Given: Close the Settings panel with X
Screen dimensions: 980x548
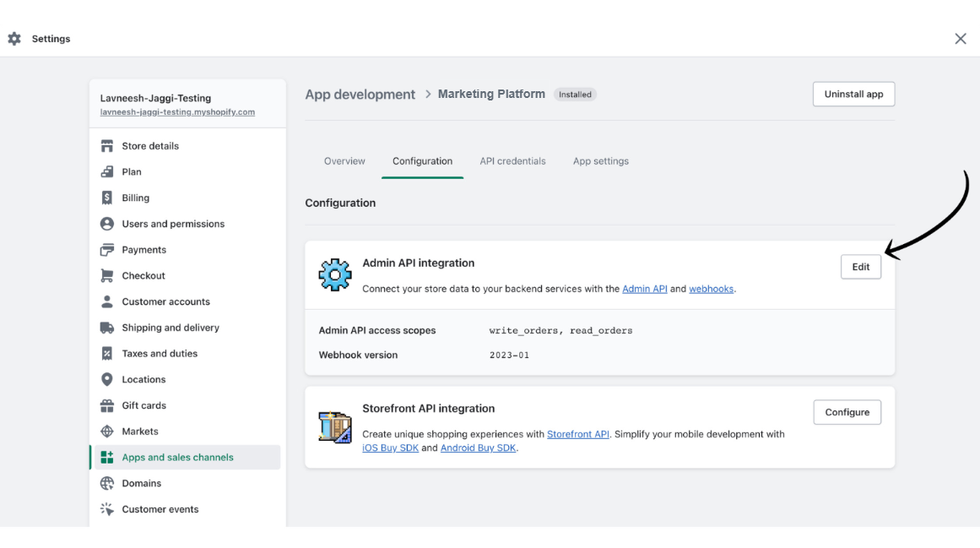Looking at the screenshot, I should tap(961, 39).
